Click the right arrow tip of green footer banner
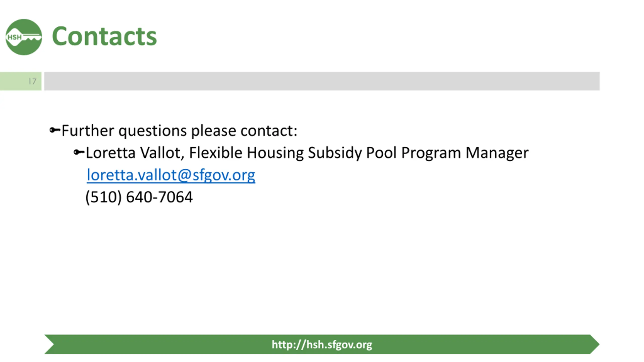Viewport: 644px width, 362px height. click(595, 344)
